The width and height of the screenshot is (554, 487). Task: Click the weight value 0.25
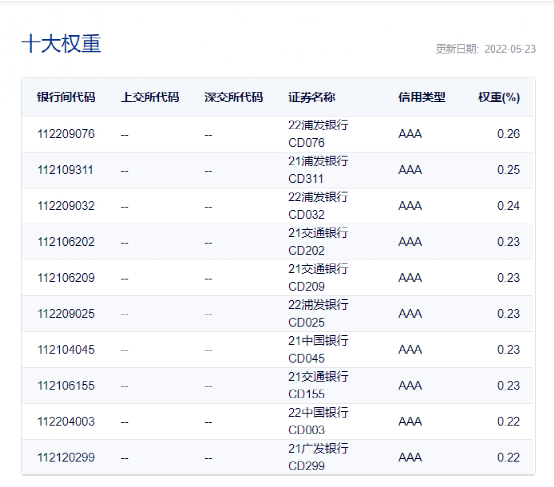tap(508, 170)
